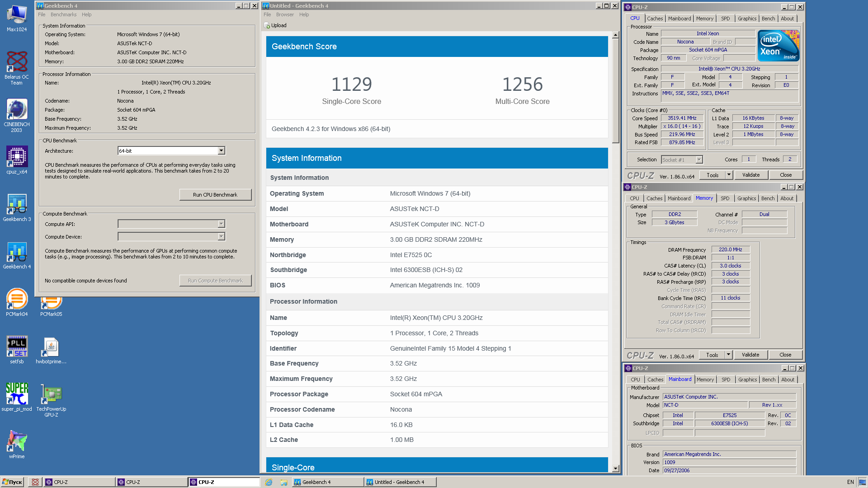Click the DRAM Frequency 220.0 MHz field
Viewport: 868px width, 488px height.
731,249
